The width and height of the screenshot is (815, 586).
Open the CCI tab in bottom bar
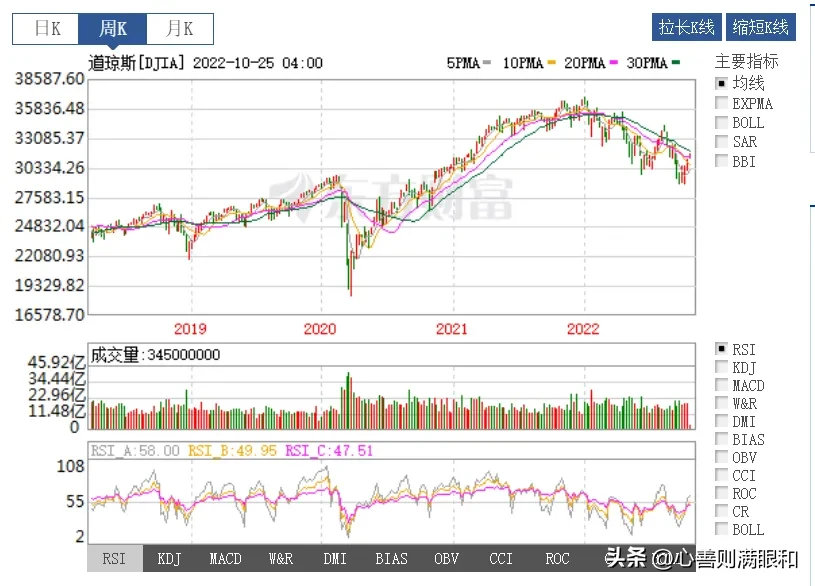coord(501,558)
